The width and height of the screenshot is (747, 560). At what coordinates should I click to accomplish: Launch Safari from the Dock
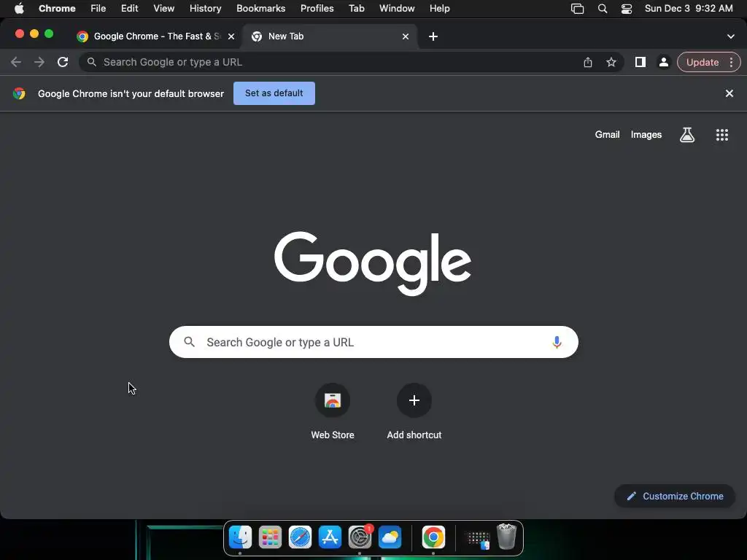pos(300,537)
